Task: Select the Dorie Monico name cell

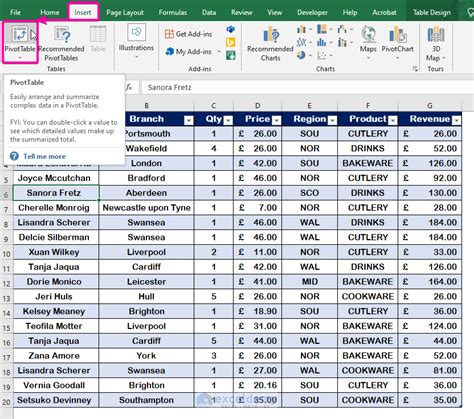Action: [x=56, y=282]
